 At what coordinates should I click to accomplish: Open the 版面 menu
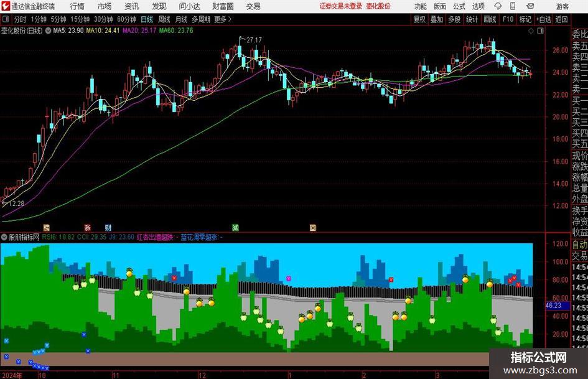tap(439, 6)
